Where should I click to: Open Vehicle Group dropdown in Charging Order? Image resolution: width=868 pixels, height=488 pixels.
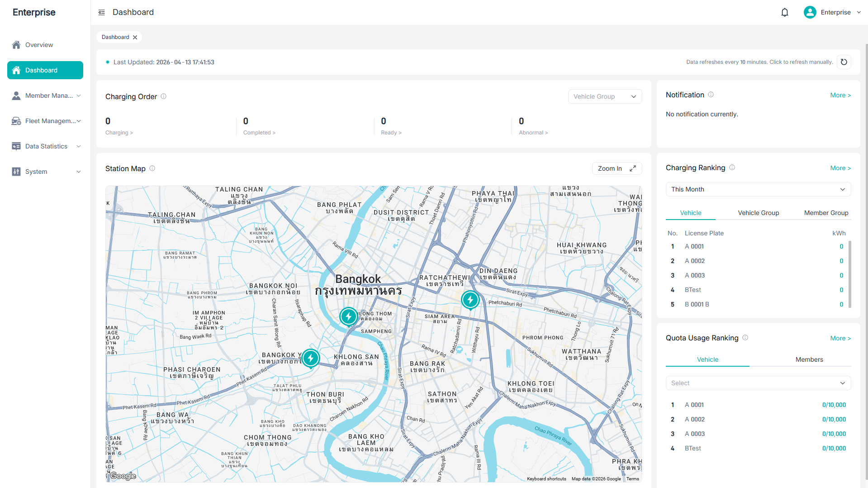click(605, 96)
